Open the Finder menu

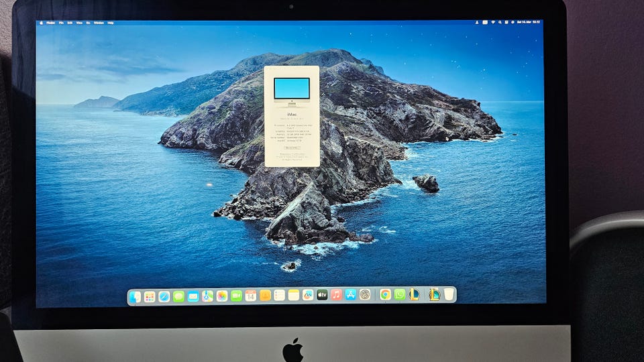50,23
